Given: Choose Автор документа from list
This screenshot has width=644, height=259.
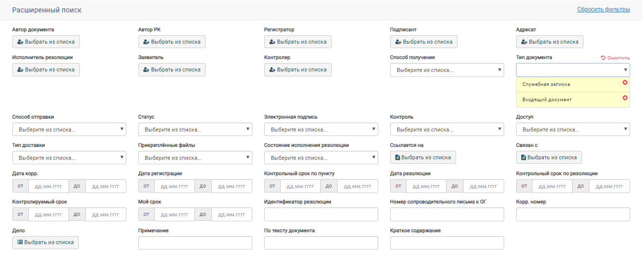Looking at the screenshot, I should [46, 42].
